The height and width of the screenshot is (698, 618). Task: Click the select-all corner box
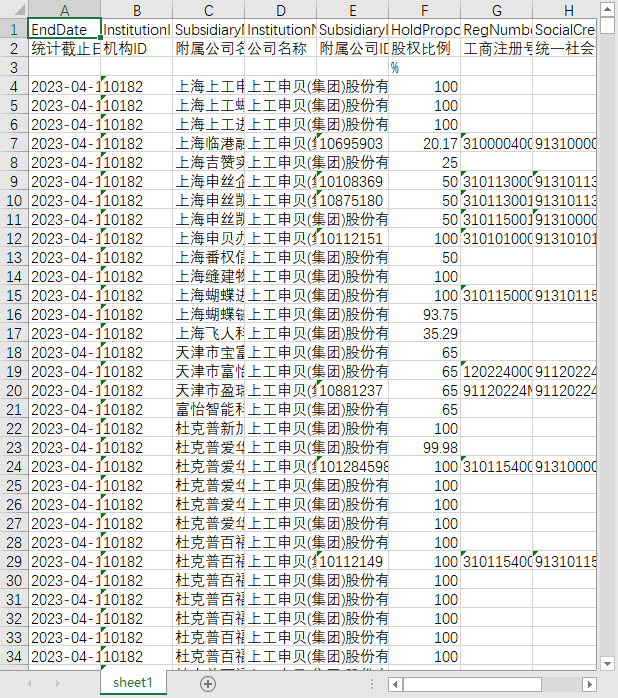[x=14, y=9]
